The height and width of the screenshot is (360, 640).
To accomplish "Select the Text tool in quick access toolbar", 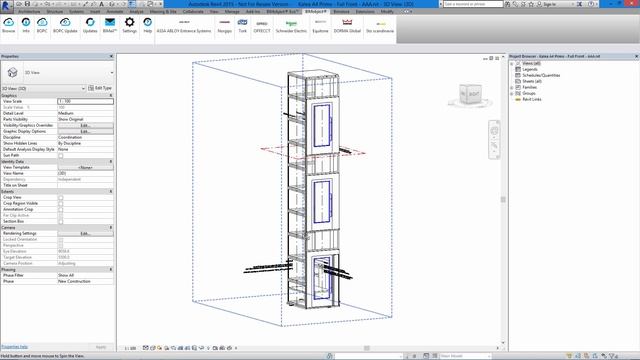I will tap(102, 4).
